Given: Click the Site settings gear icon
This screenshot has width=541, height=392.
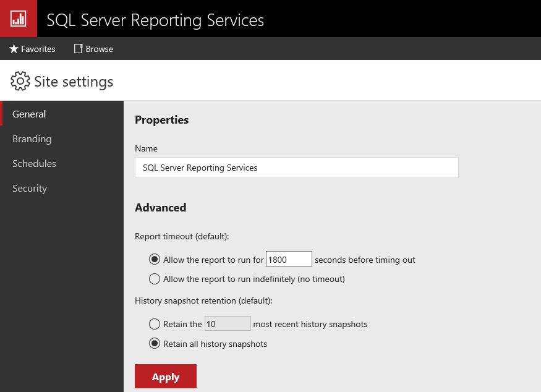Looking at the screenshot, I should (x=20, y=81).
